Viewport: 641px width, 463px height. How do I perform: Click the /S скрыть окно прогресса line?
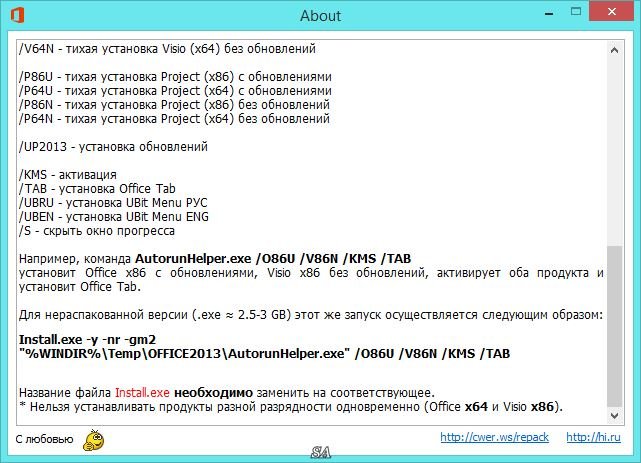coord(97,231)
